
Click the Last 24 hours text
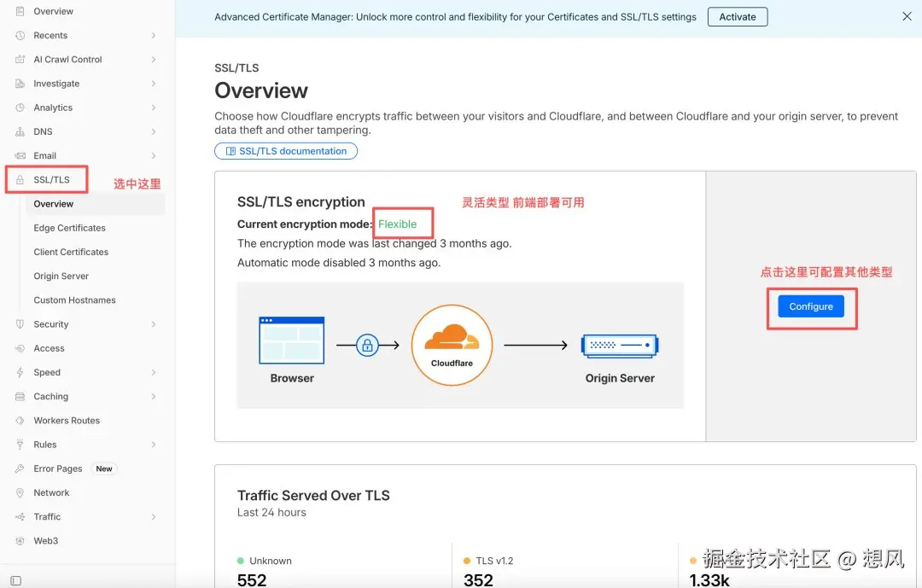(271, 513)
